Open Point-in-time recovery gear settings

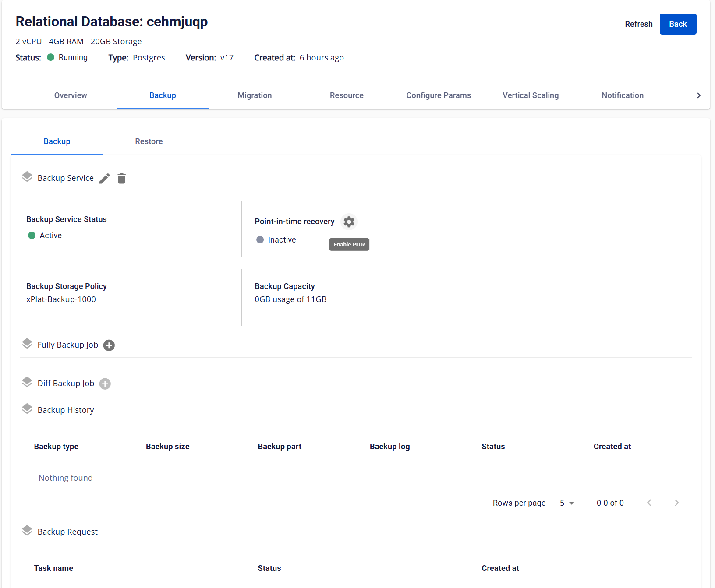pyautogui.click(x=349, y=222)
